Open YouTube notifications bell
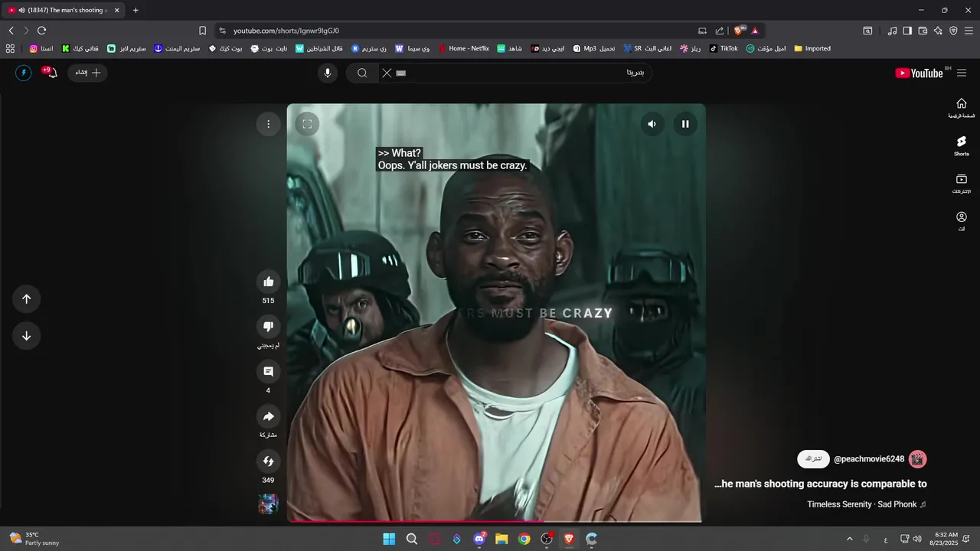Screen dimensions: 980x551 pyautogui.click(x=51, y=73)
